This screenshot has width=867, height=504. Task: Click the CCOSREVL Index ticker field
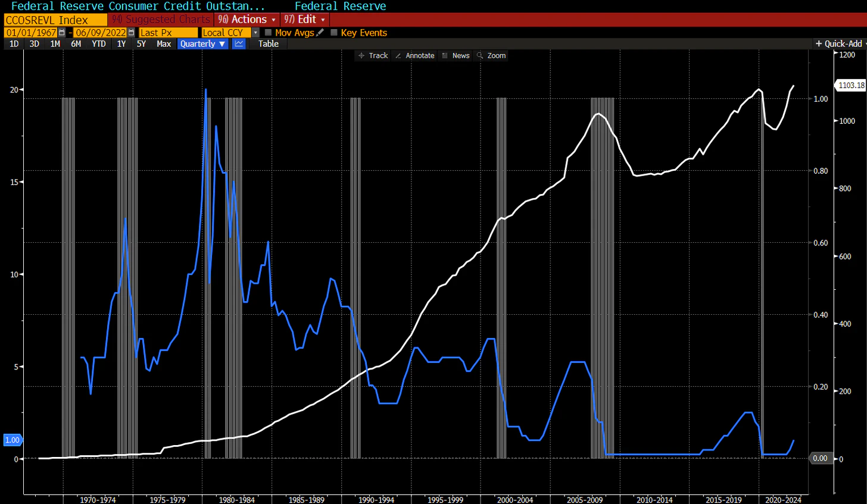[x=55, y=20]
